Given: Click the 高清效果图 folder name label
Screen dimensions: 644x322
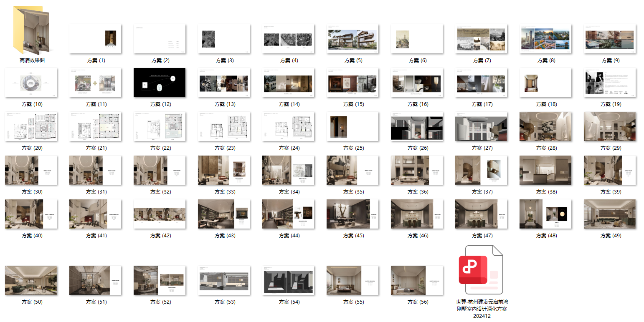Looking at the screenshot, I should click(32, 60).
